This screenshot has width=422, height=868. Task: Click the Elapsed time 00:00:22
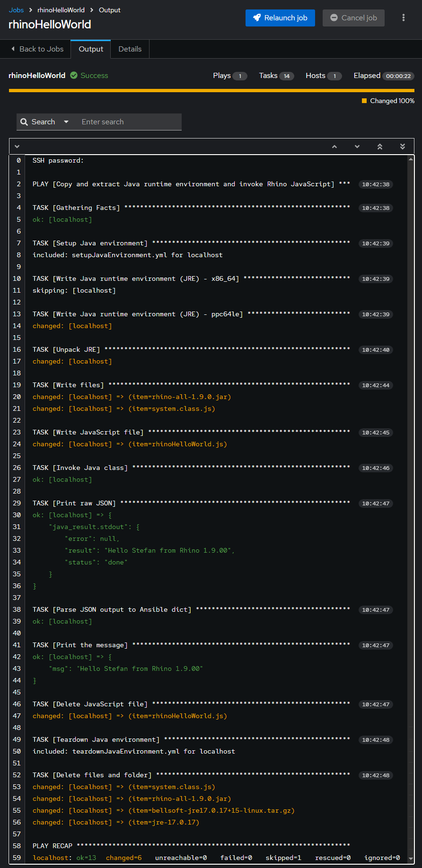(398, 76)
